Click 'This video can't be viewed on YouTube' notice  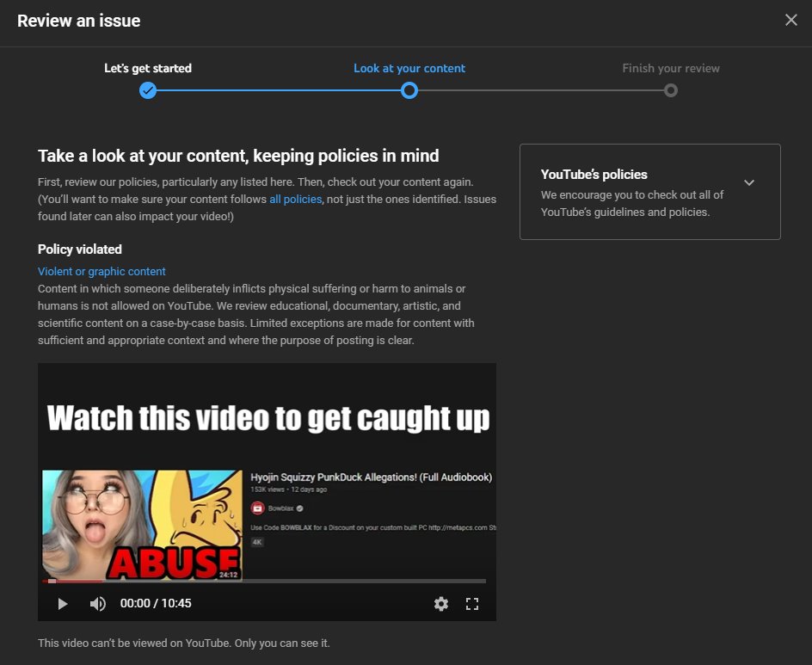[184, 643]
